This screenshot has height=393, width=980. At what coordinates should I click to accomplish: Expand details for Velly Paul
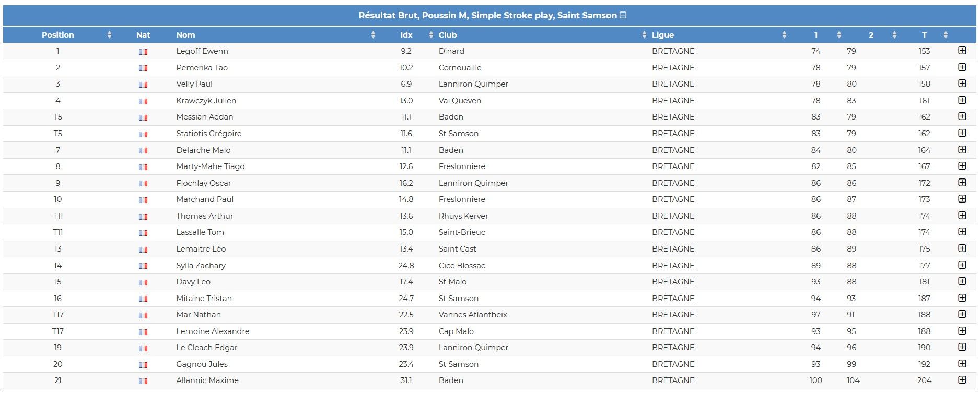[962, 84]
